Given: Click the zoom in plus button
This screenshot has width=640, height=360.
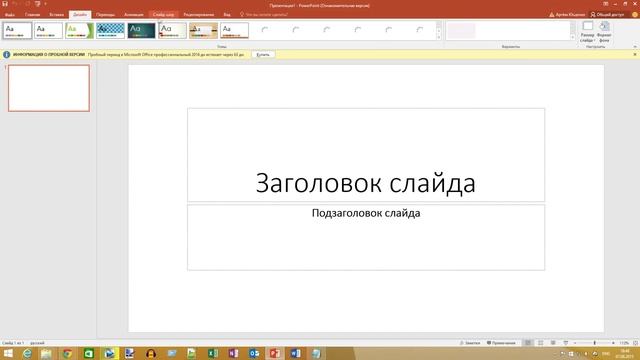Looking at the screenshot, I should point(613,343).
